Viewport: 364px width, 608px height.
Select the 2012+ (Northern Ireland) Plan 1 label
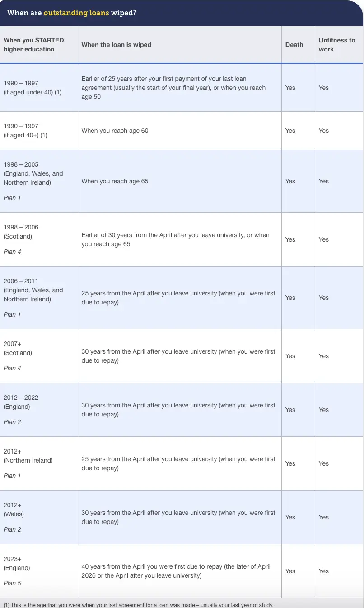pyautogui.click(x=28, y=463)
